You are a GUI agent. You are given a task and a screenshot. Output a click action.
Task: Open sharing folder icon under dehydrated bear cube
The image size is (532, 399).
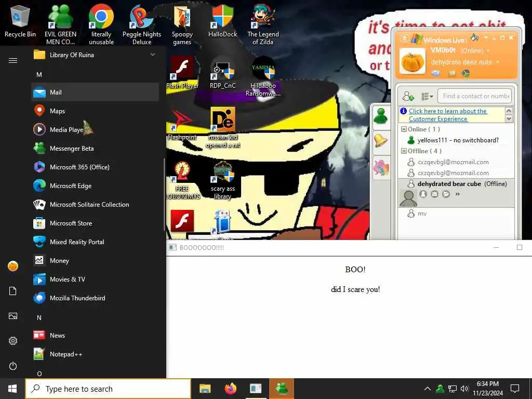coord(446,194)
